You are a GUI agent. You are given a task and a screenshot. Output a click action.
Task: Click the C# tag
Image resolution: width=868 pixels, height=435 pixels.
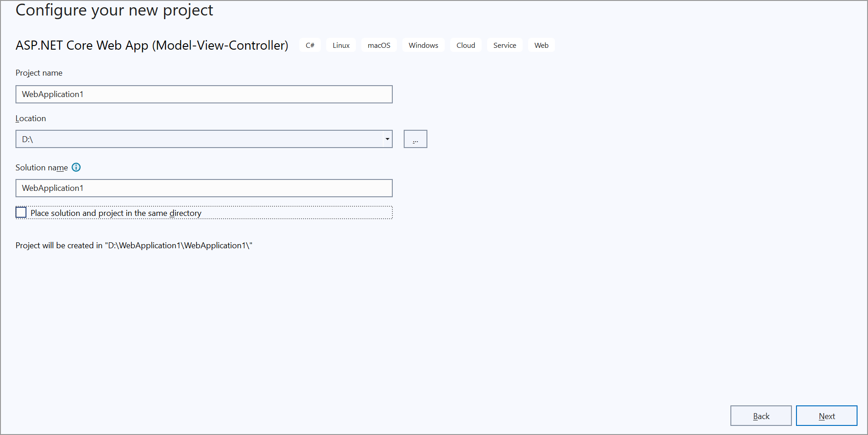[x=310, y=45]
